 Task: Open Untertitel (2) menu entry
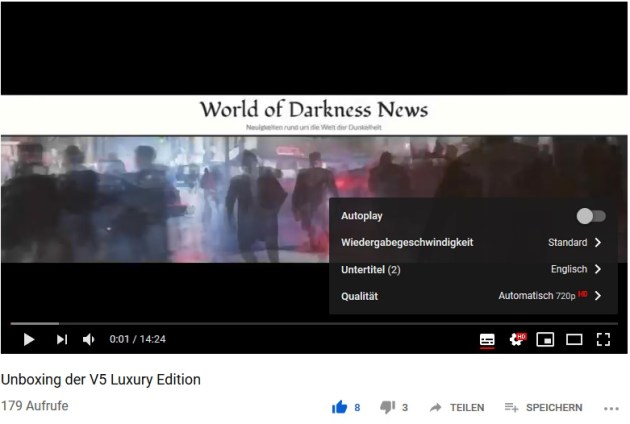click(x=473, y=269)
